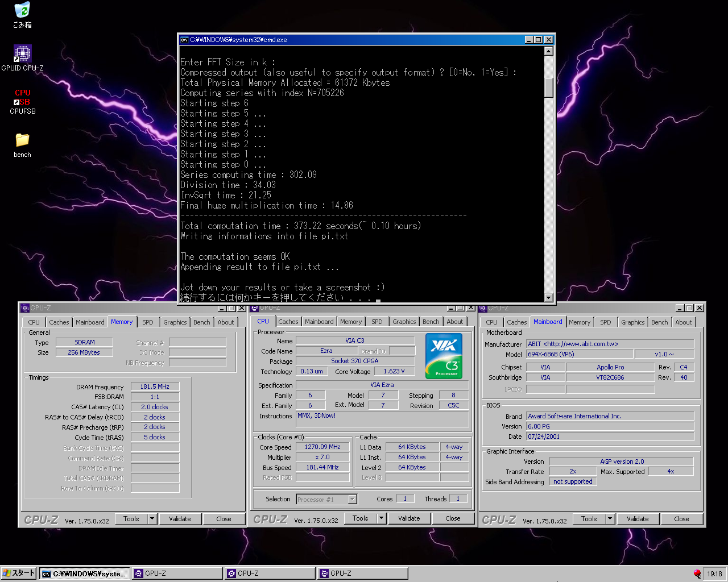The width and height of the screenshot is (728, 582).
Task: Open the SPD tab in Memory window
Action: tap(148, 322)
